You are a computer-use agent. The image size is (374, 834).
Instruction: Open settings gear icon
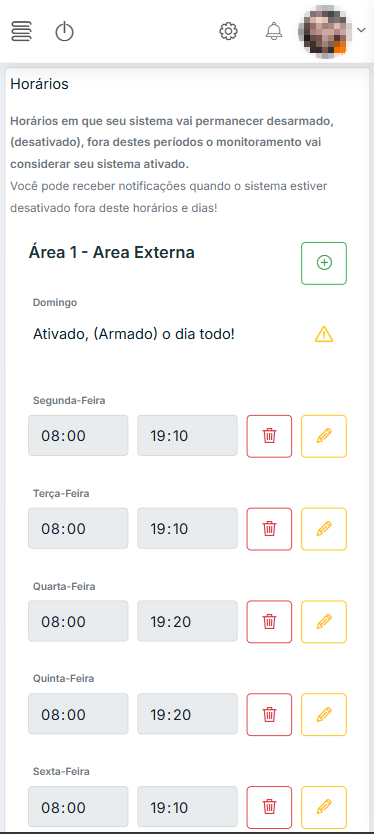click(x=228, y=31)
